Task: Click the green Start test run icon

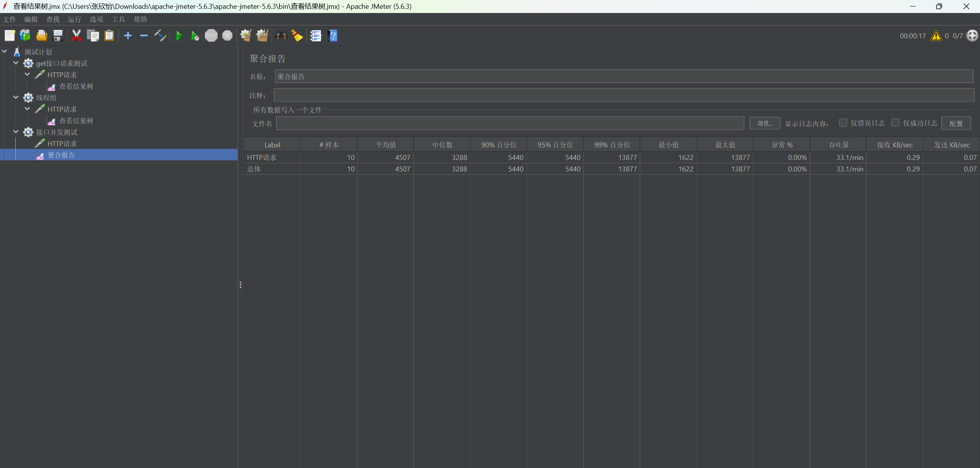Action: click(x=178, y=36)
